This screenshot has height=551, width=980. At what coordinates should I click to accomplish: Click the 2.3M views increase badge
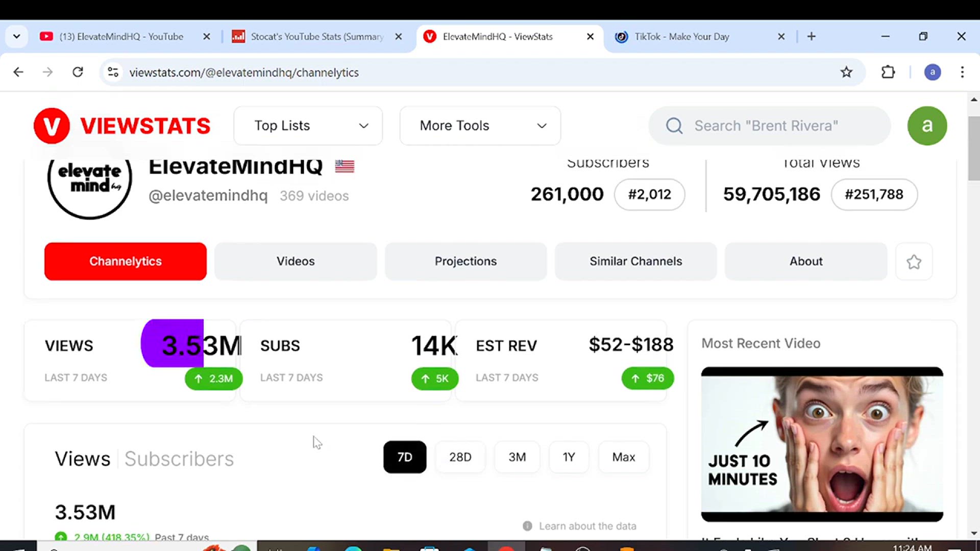point(213,379)
